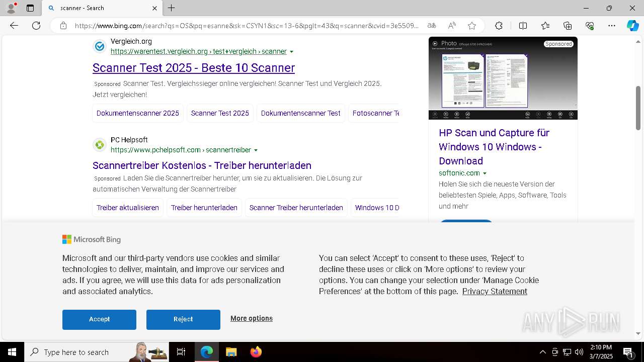Click the softonic.com source link
The image size is (644, 362).
click(459, 173)
